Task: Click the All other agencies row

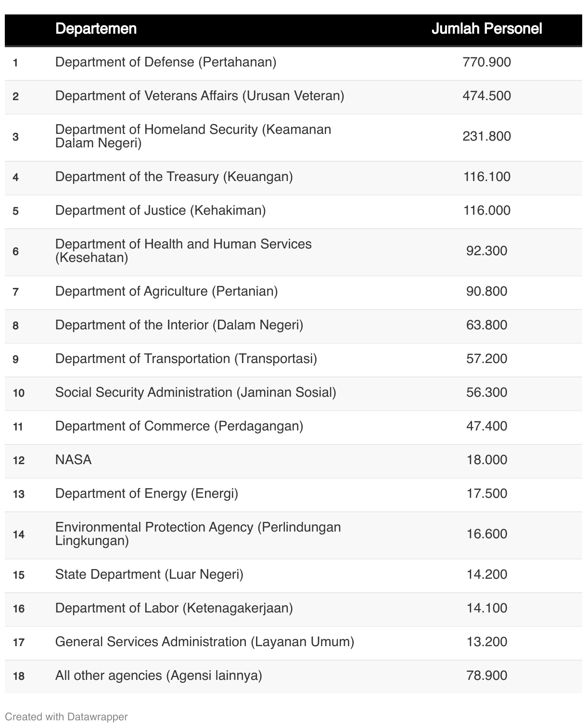Action: [x=158, y=676]
